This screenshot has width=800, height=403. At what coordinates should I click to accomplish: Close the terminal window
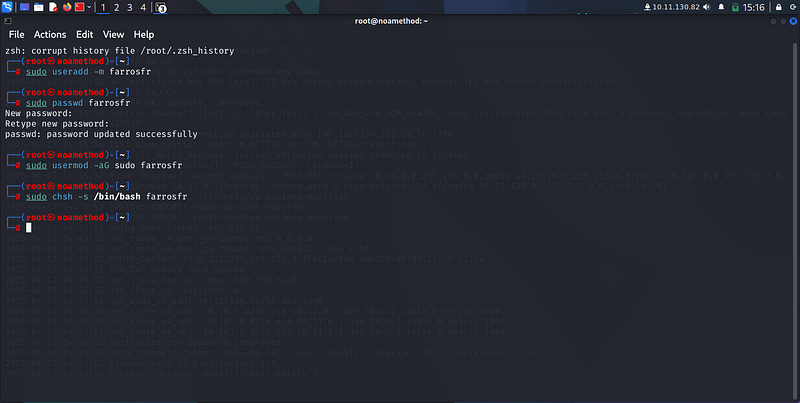[793, 21]
